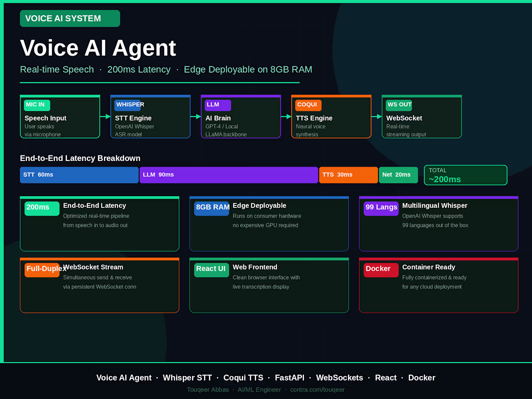532x399 pixels.
Task: Click 'for any cloud deployment' text
Action: point(432,287)
